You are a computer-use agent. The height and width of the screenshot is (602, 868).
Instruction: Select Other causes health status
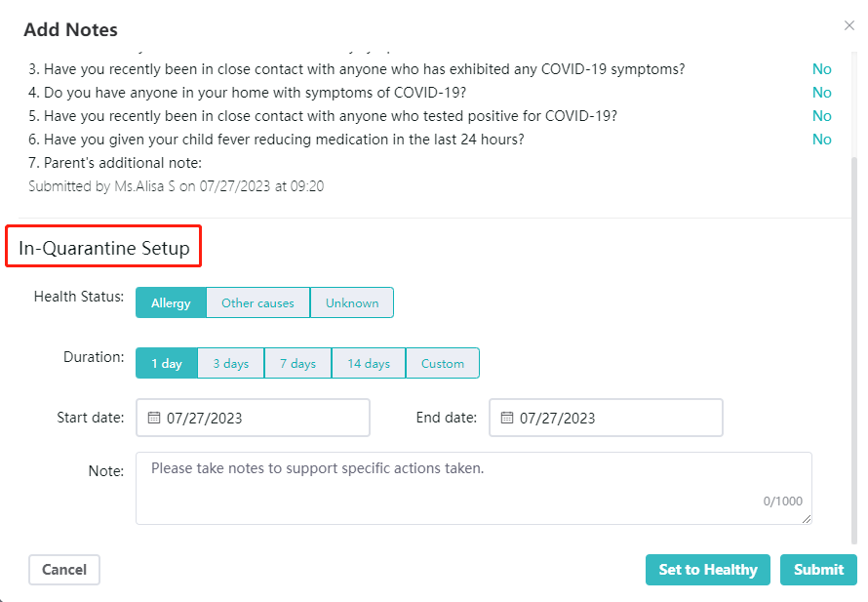(258, 302)
